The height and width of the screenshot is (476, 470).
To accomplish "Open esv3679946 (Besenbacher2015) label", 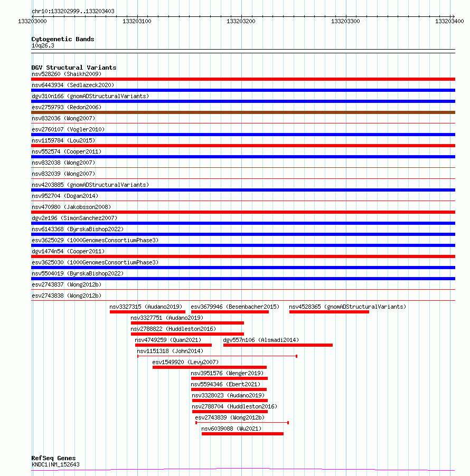I will [235, 307].
